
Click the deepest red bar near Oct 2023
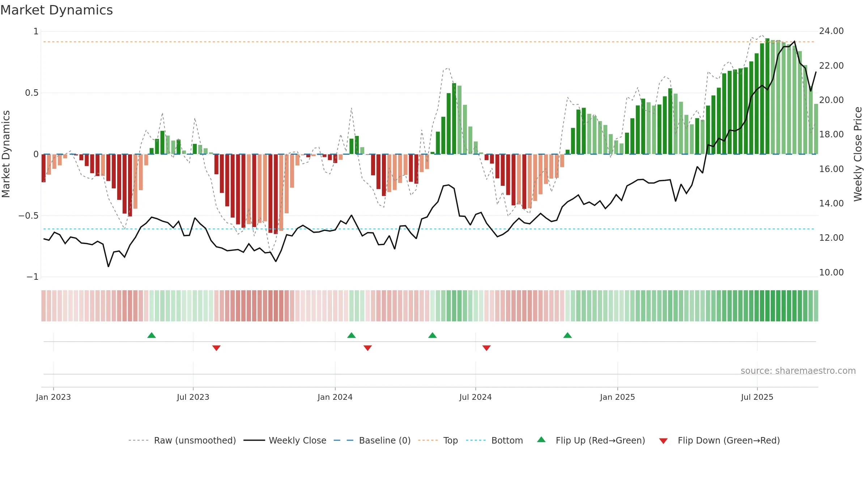276,194
